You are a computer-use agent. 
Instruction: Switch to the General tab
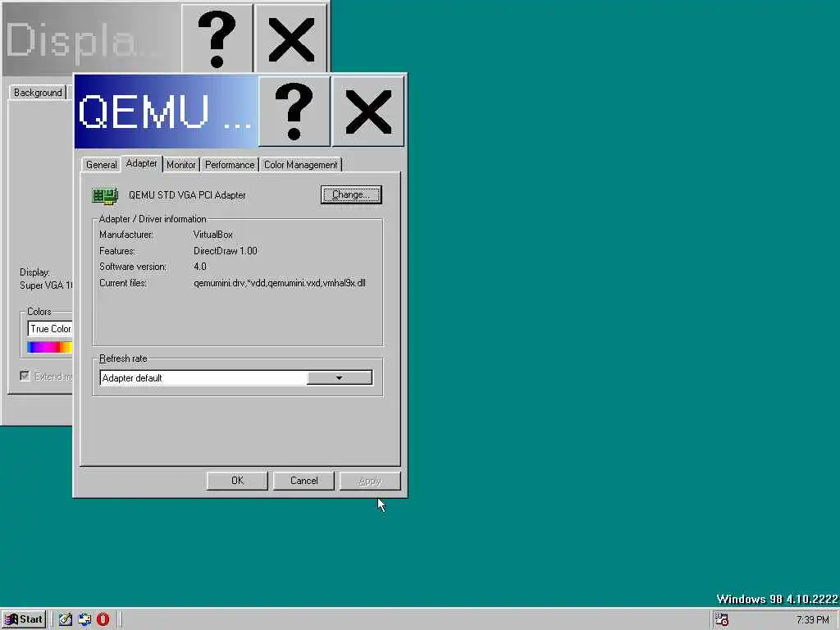[x=101, y=164]
